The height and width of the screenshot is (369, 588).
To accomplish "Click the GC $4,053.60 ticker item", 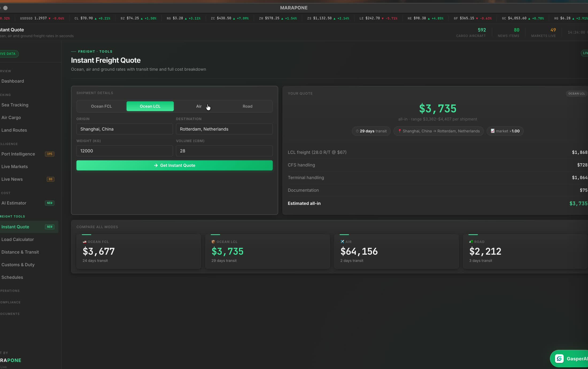I will click(x=523, y=18).
